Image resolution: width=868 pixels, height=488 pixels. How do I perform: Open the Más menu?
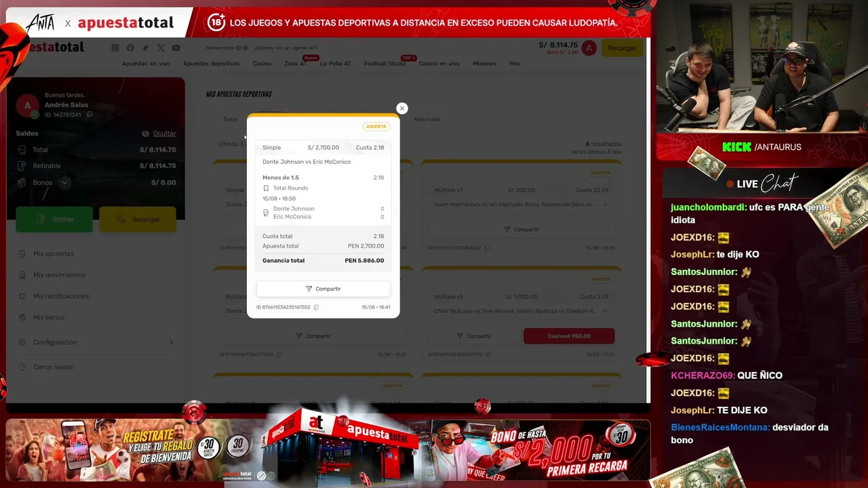[515, 64]
